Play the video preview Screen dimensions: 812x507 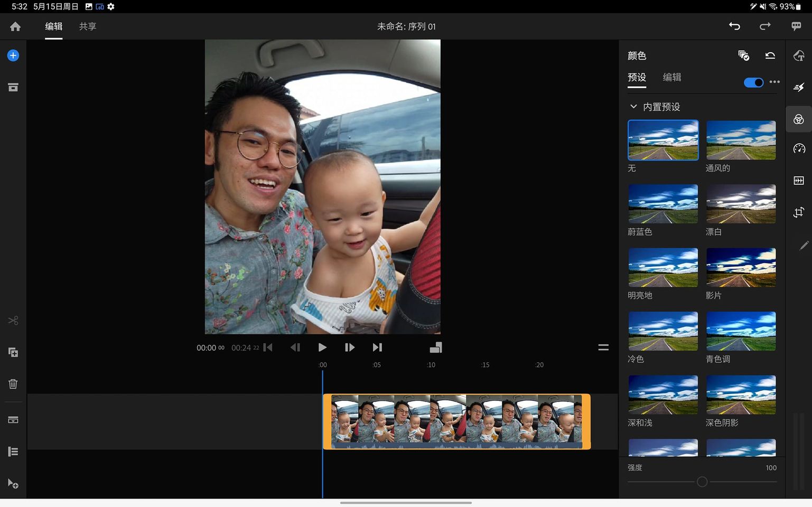point(322,348)
